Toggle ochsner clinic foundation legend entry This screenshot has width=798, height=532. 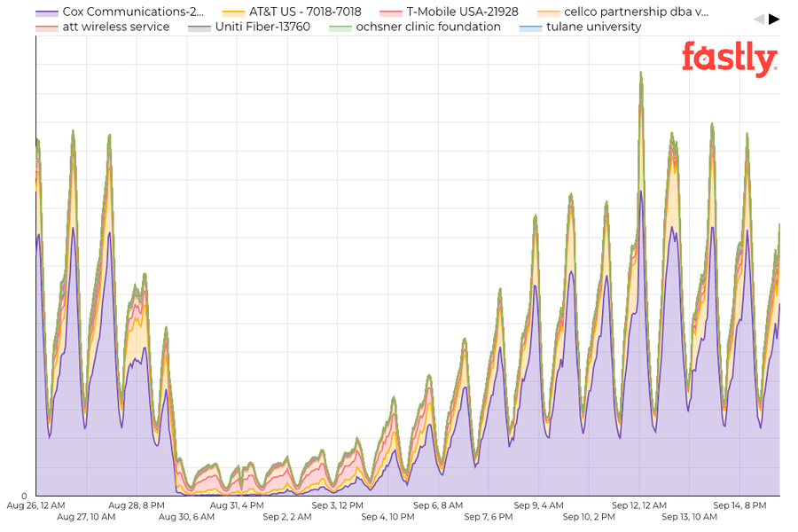click(415, 27)
